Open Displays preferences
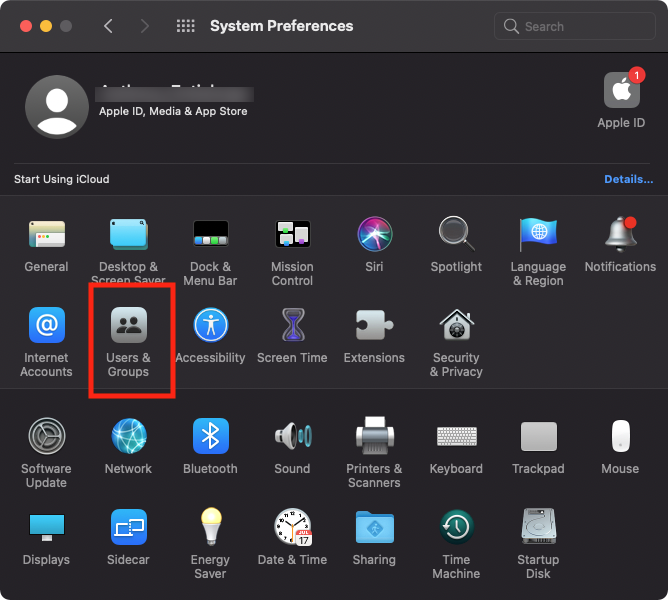Viewport: 668px width, 600px height. (x=46, y=527)
